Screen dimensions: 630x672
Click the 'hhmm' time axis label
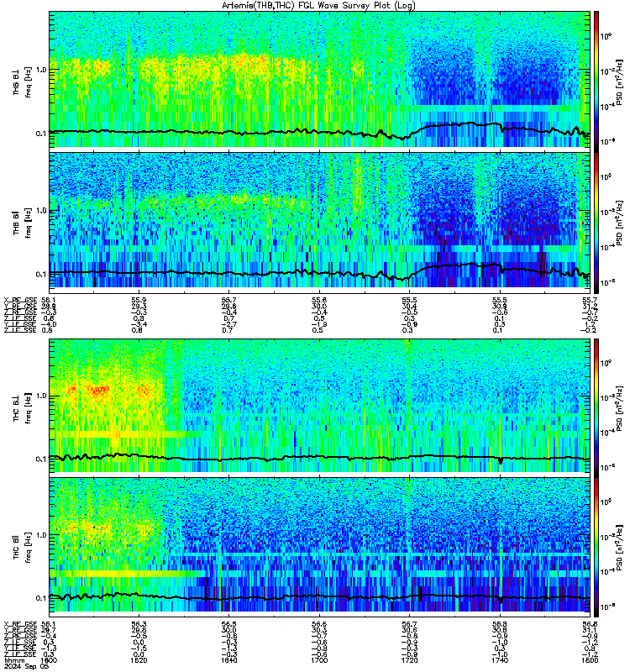13,660
